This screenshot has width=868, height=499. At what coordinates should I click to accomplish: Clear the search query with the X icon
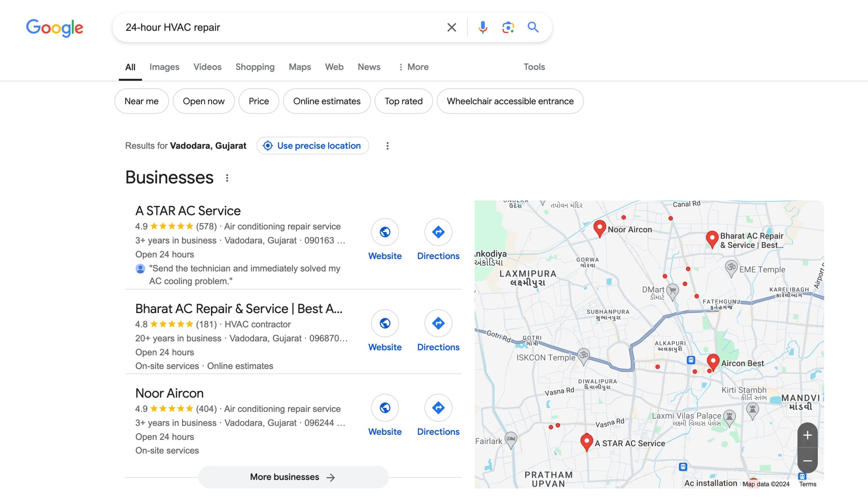(x=452, y=27)
